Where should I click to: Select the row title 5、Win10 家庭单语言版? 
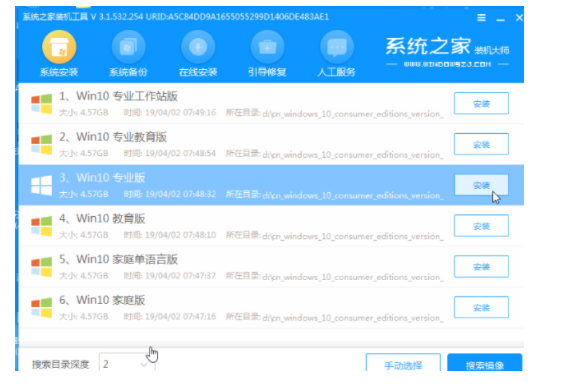tap(118, 259)
